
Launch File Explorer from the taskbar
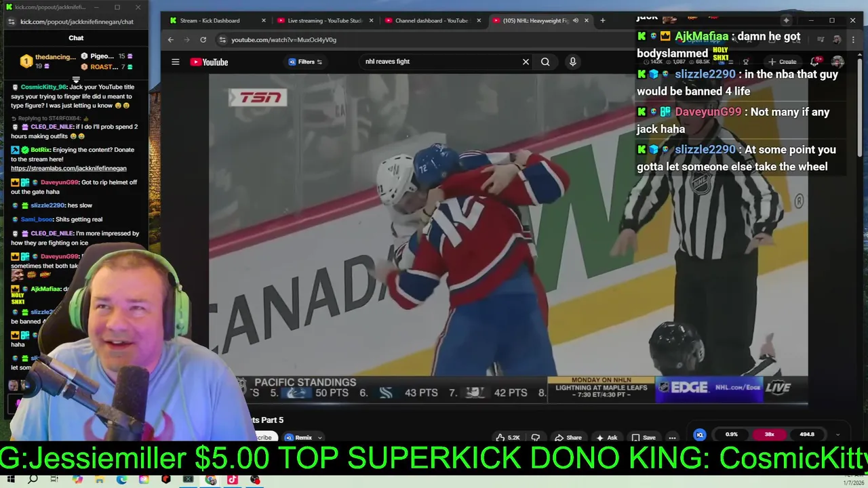[99, 480]
